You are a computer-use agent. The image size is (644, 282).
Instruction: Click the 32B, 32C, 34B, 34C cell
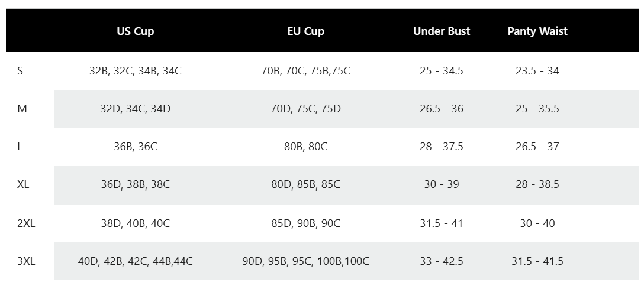click(135, 71)
